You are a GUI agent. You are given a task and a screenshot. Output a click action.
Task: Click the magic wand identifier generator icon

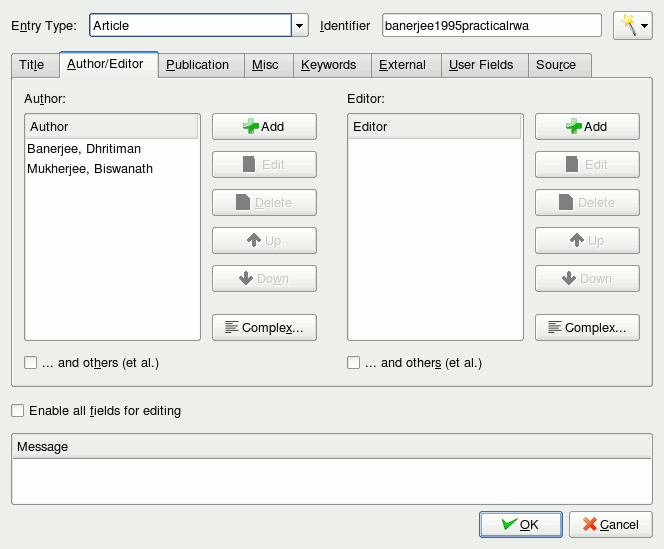pos(628,25)
